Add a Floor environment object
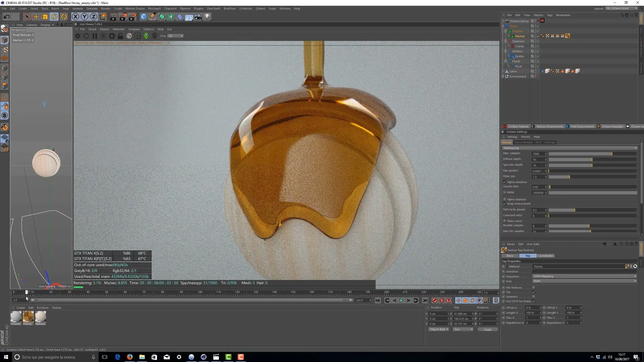The height and width of the screenshot is (362, 644). click(189, 16)
